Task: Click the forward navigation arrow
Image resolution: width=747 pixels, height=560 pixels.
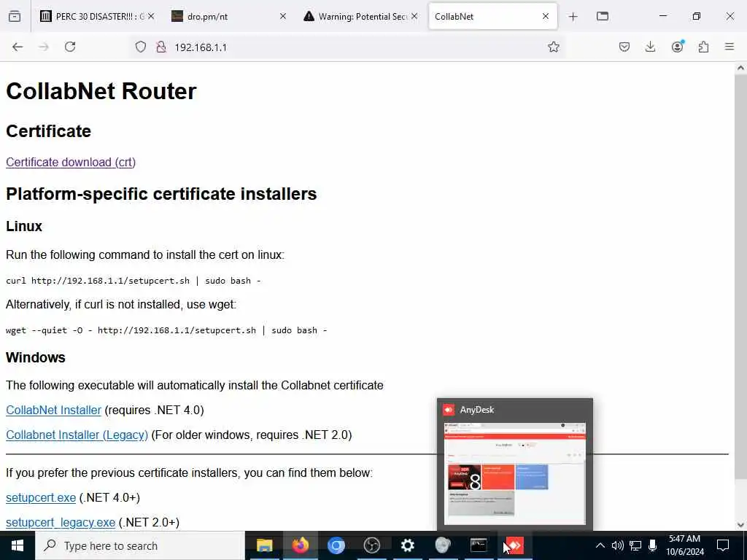Action: [44, 47]
